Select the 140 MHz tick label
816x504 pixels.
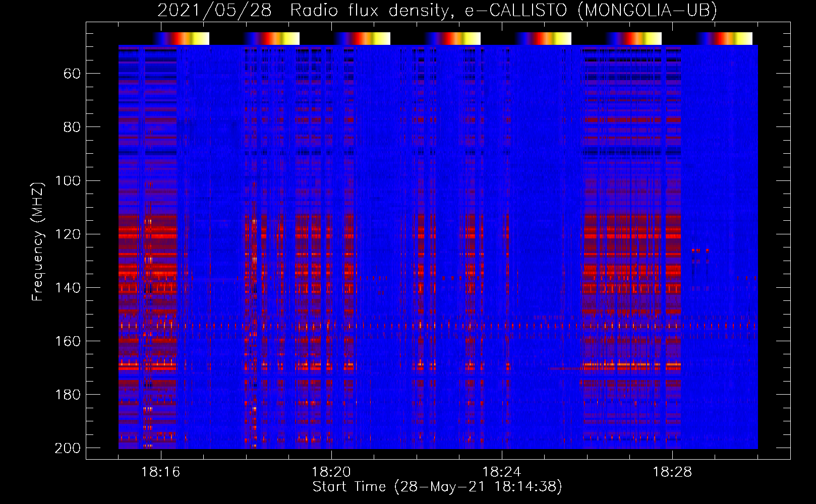click(68, 288)
